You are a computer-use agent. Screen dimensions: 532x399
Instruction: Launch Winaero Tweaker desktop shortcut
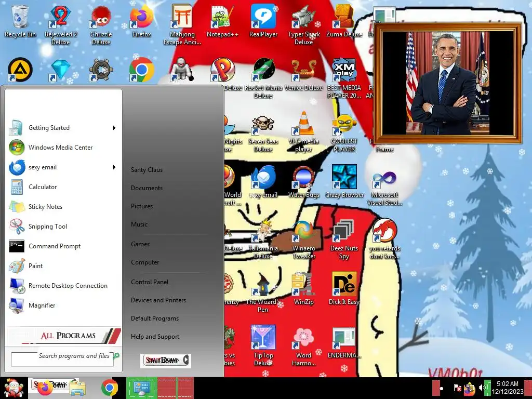pos(303,240)
